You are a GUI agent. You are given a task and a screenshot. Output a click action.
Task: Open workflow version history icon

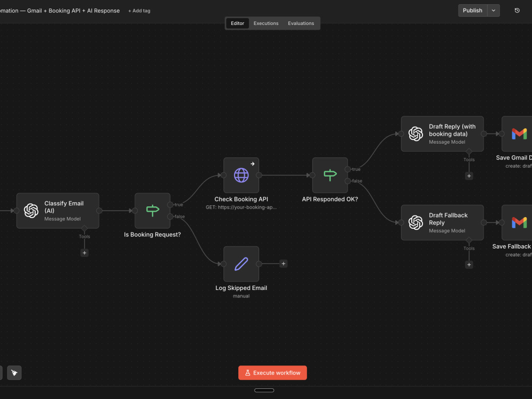(x=517, y=11)
